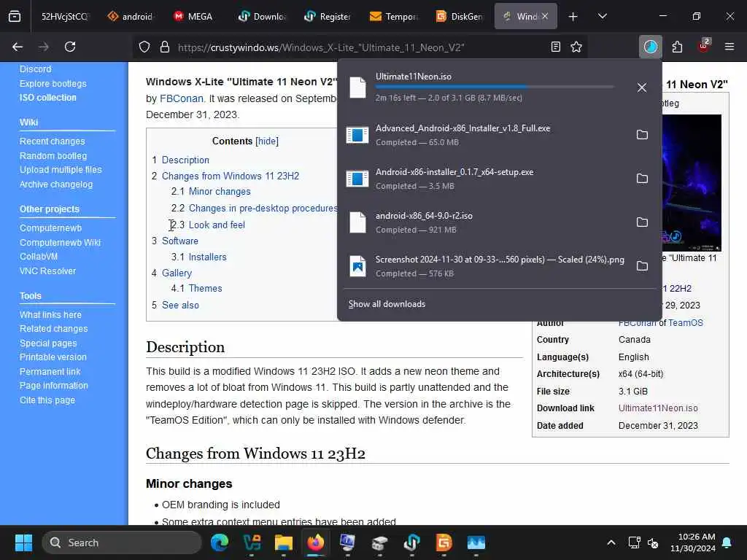This screenshot has height=560, width=747.
Task: Switch to the Register tab
Action: 328,17
